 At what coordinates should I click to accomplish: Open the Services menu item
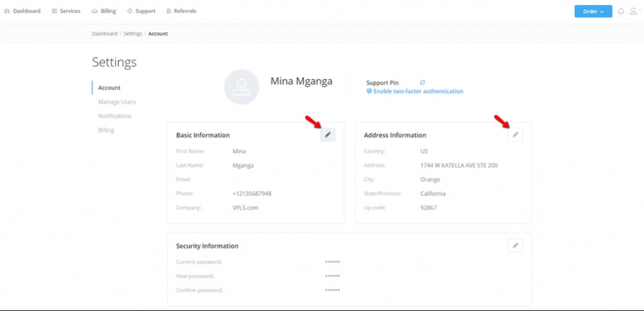click(x=66, y=11)
